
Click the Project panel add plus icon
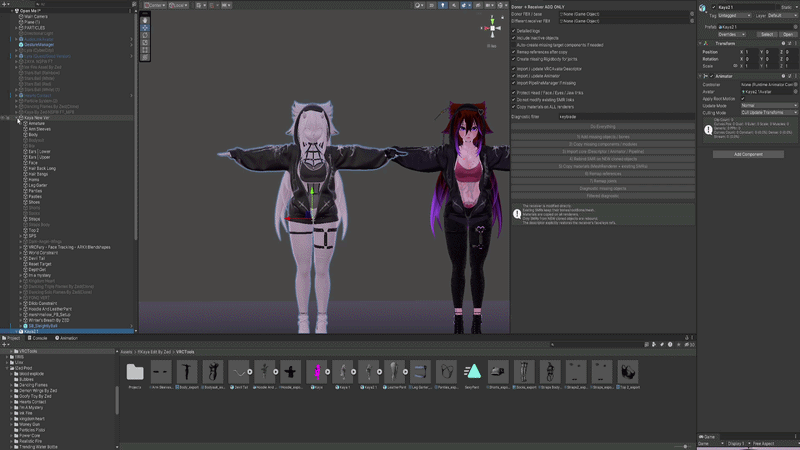click(4, 344)
